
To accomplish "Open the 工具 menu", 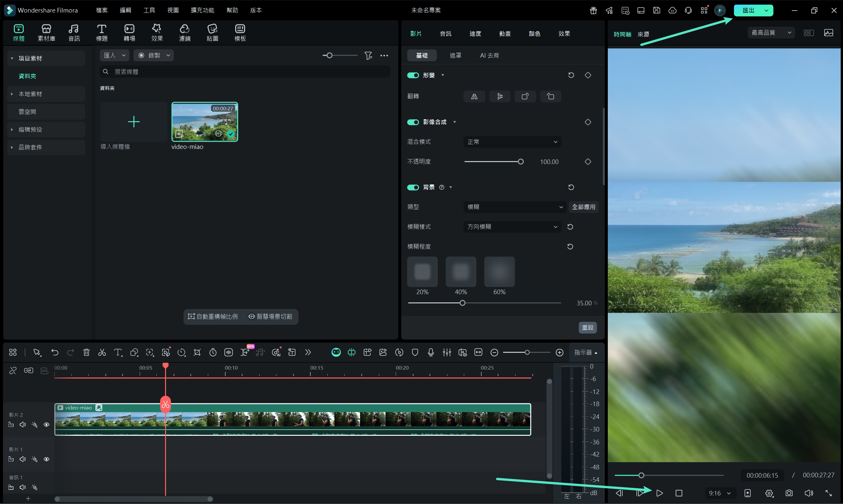I will (149, 10).
